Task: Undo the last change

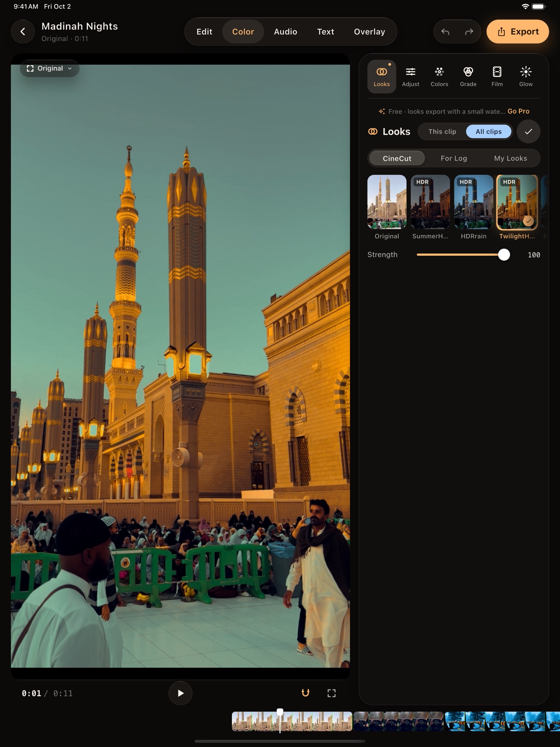Action: click(445, 32)
